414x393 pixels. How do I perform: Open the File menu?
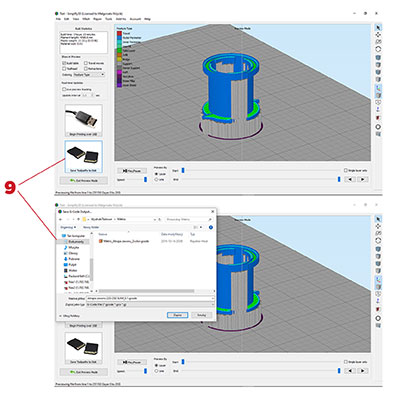click(x=58, y=19)
